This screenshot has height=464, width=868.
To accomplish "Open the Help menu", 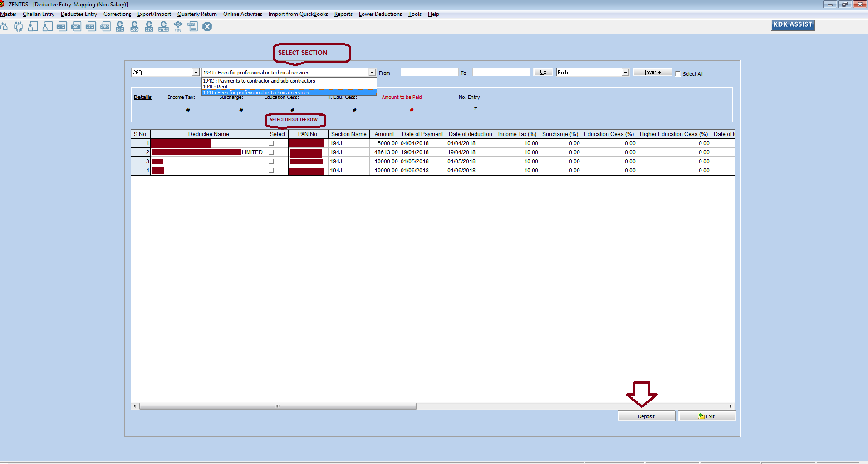I will pos(433,14).
